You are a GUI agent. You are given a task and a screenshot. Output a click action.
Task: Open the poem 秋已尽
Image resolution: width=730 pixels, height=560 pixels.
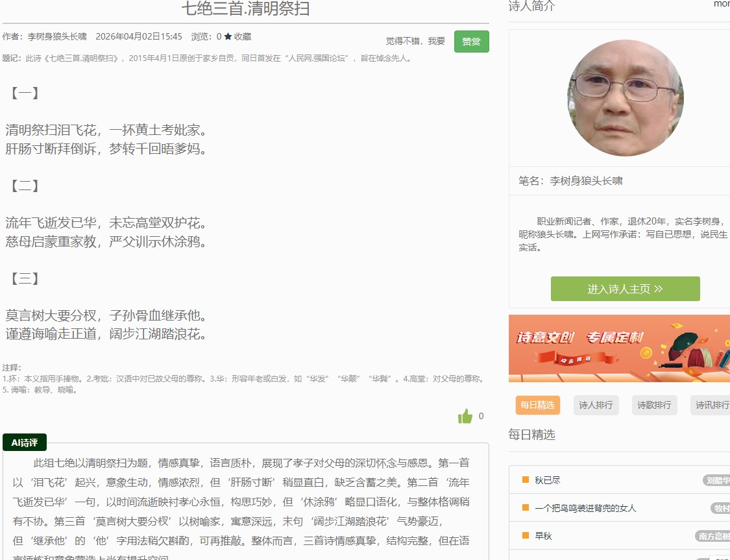point(548,481)
